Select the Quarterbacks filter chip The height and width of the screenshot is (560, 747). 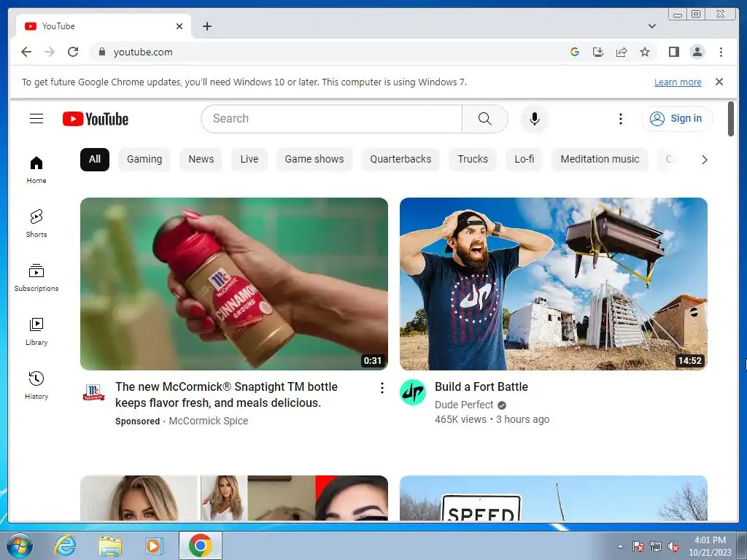tap(400, 159)
